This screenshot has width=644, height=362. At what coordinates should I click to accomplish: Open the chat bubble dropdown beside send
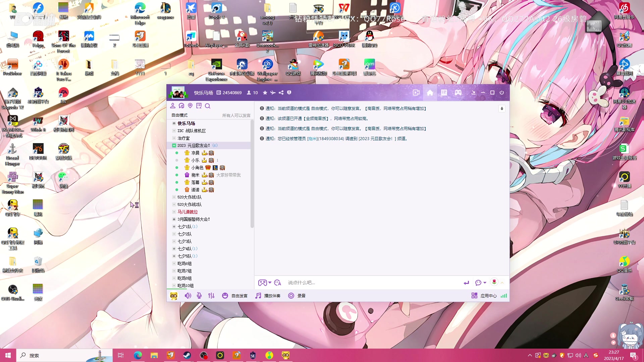coord(481,283)
